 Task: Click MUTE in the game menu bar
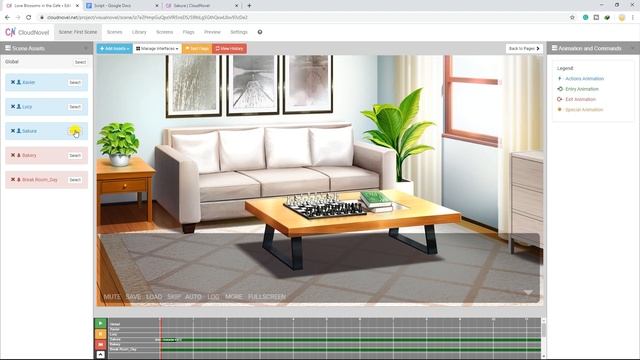click(x=112, y=297)
